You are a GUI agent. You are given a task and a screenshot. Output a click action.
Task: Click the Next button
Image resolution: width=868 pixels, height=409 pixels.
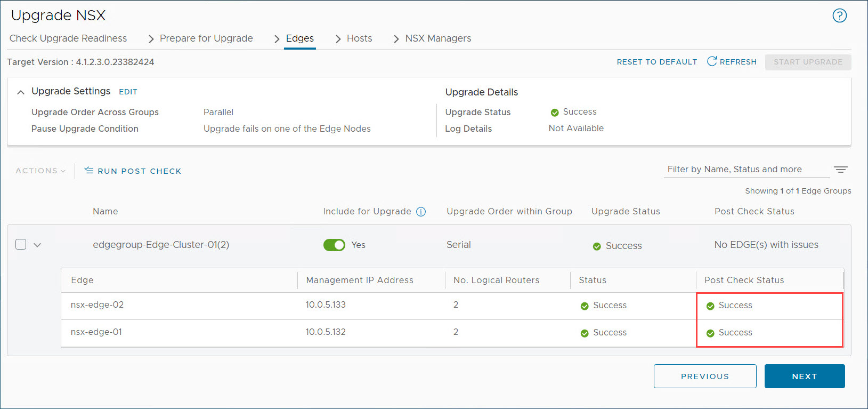[x=804, y=376]
